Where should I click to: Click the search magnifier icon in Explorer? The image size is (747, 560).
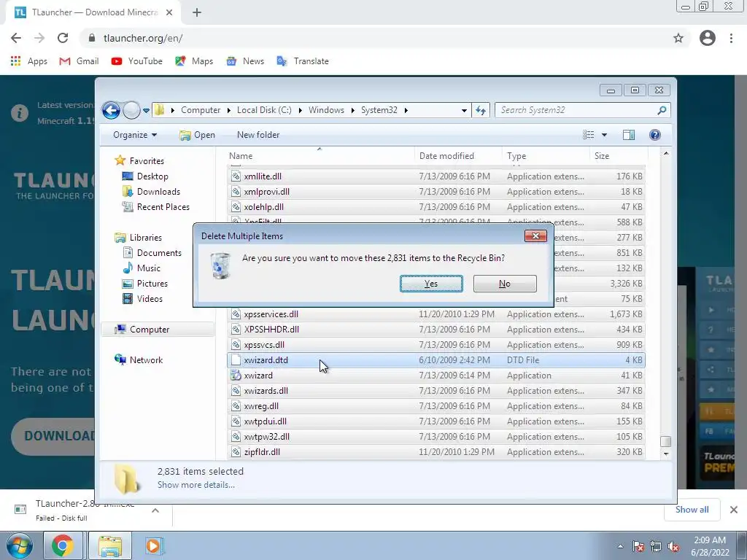[x=662, y=110]
